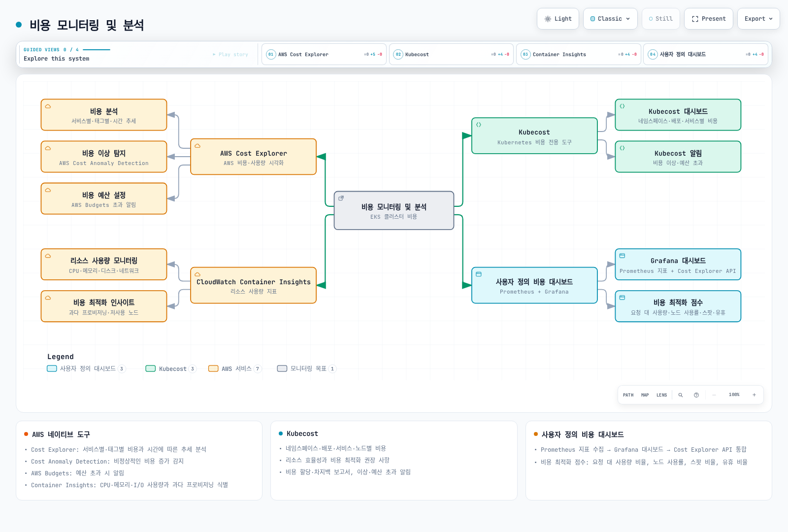Click 사용자 정의 비용 대시보드 card heading

[x=583, y=434]
